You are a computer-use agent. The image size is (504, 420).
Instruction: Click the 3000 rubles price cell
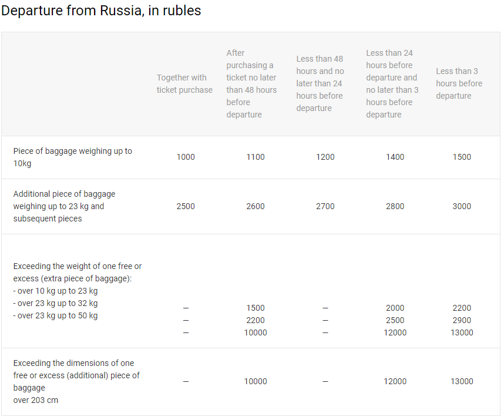pyautogui.click(x=462, y=207)
